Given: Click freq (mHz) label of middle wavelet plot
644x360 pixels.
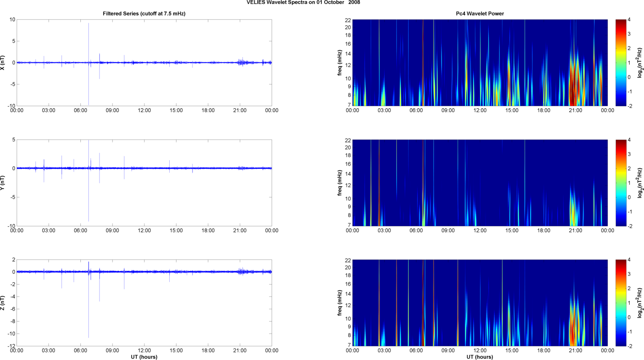Looking at the screenshot, I should pos(340,183).
